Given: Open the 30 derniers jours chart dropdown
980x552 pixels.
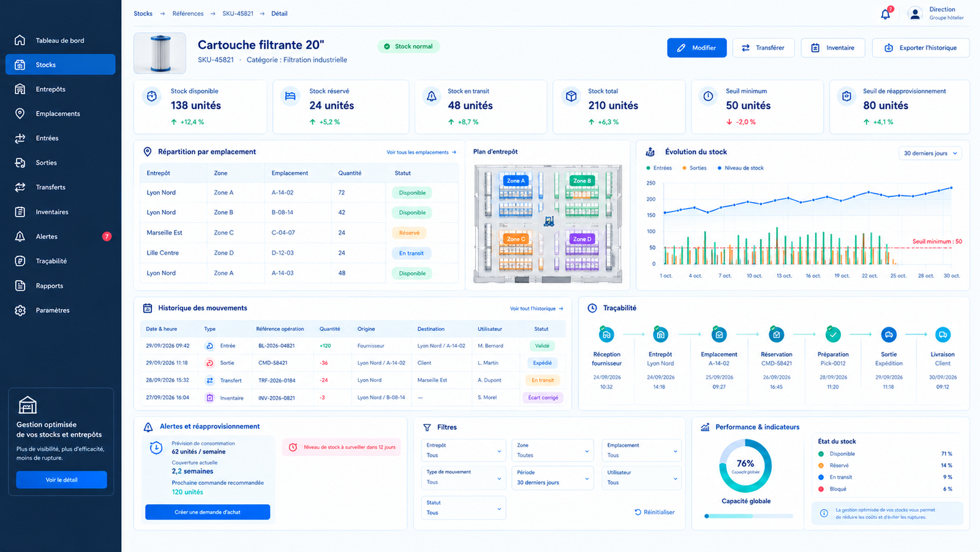Looking at the screenshot, I should 930,153.
